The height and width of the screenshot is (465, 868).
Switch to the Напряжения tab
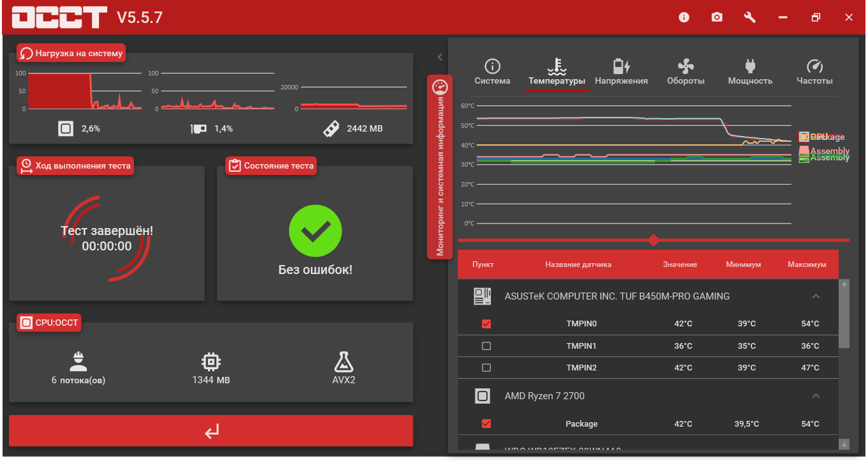point(621,73)
